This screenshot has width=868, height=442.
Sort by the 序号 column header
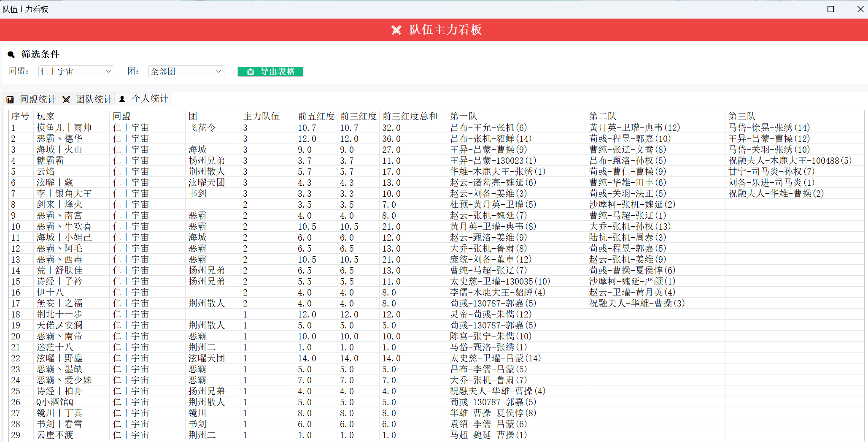(20, 116)
